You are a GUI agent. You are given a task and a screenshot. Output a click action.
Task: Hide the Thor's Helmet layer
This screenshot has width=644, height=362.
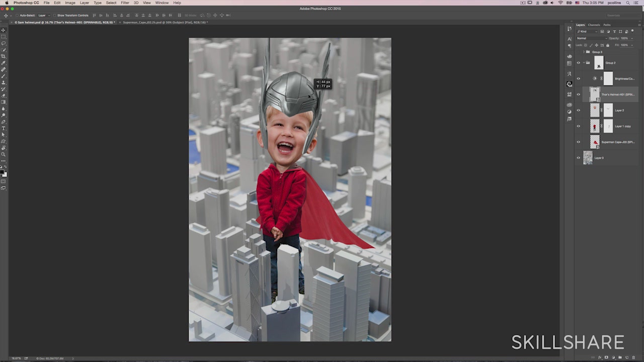578,95
